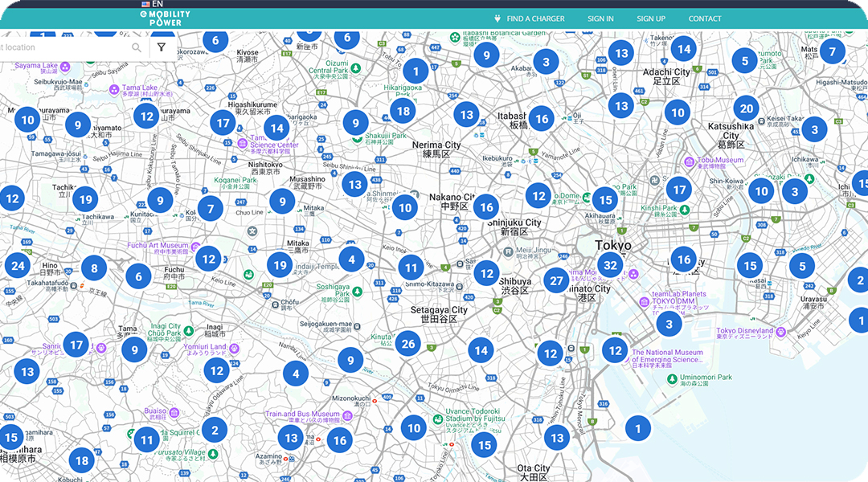
Task: Click the cluster marker showing 20
Action: tap(747, 108)
